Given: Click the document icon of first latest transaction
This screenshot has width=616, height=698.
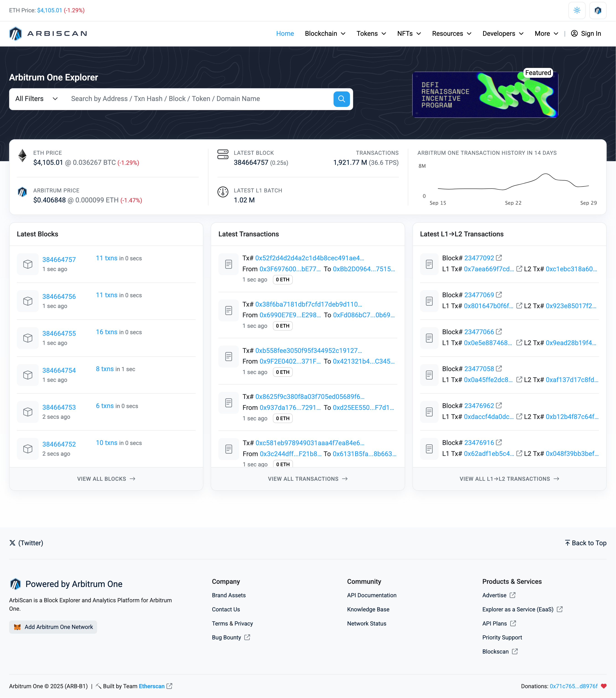Looking at the screenshot, I should (228, 264).
